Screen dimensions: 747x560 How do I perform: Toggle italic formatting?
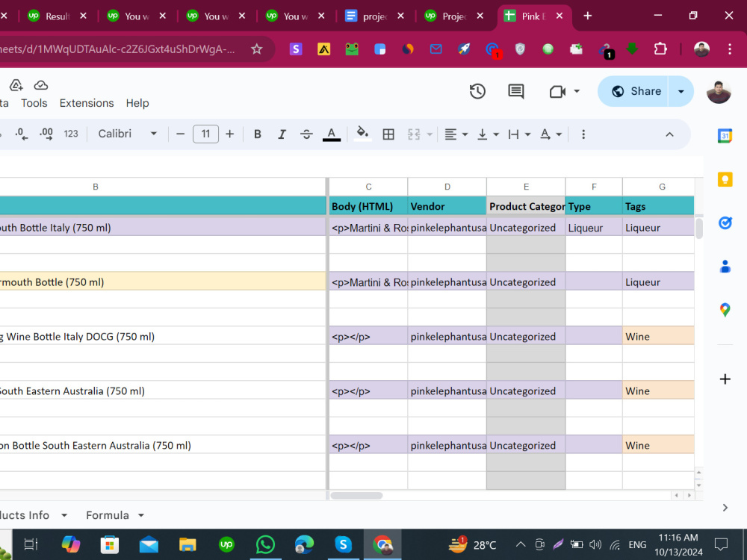282,134
